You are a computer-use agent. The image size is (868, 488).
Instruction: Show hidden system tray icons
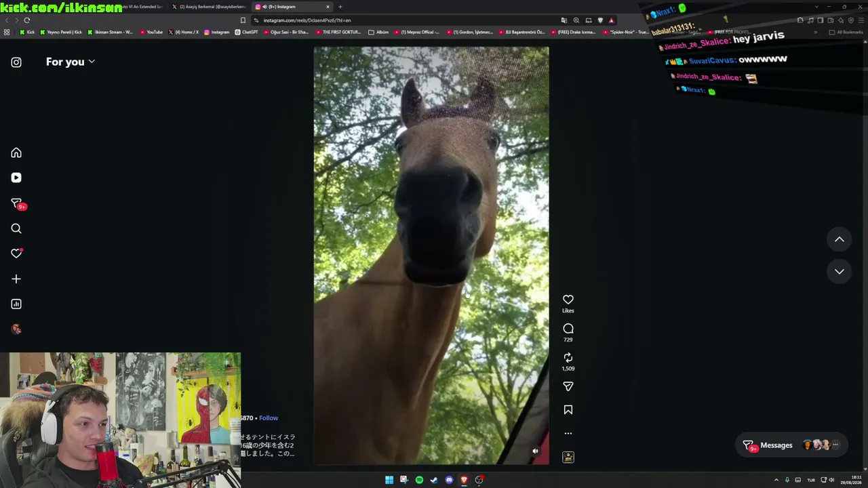776,480
